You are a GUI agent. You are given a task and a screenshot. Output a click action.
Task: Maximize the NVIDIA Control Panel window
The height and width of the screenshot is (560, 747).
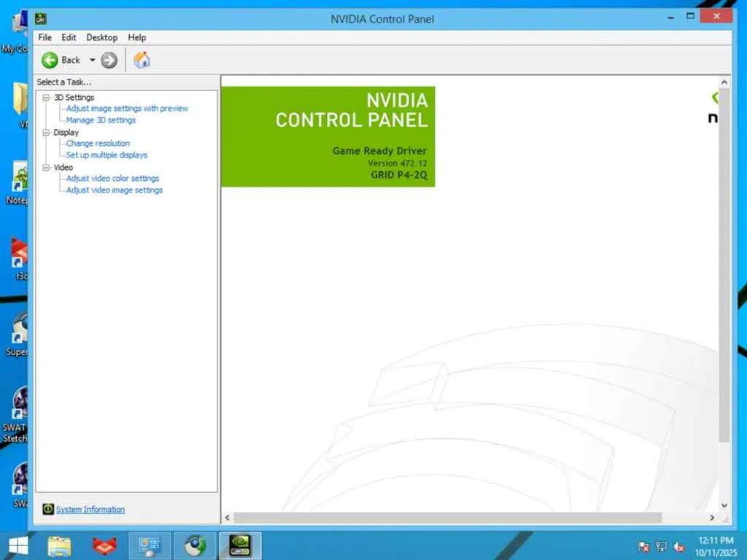point(690,17)
